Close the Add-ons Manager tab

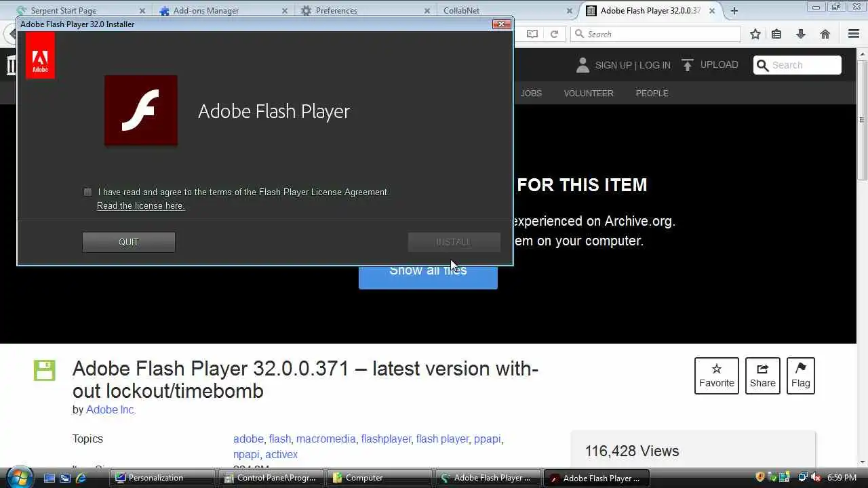point(285,11)
